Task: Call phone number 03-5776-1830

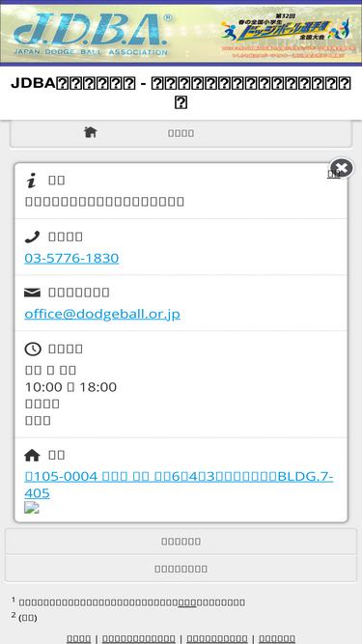Action: [71, 259]
